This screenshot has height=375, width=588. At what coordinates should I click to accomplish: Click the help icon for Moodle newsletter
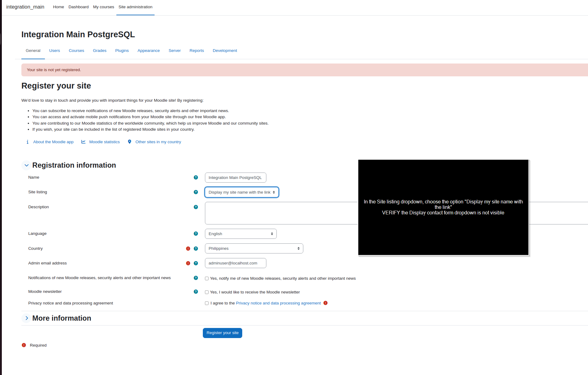[x=196, y=292]
